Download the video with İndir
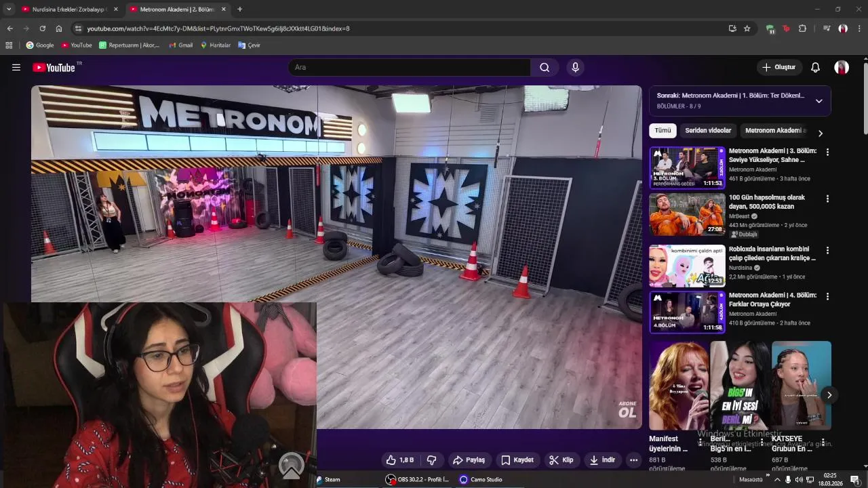Screen dimensions: 868x488 point(602,460)
